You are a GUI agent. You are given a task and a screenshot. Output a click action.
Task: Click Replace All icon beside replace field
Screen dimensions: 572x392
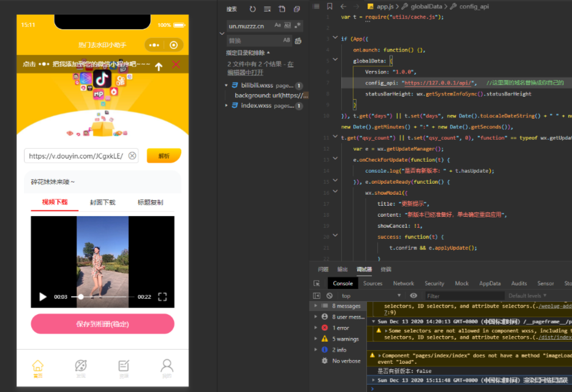298,40
